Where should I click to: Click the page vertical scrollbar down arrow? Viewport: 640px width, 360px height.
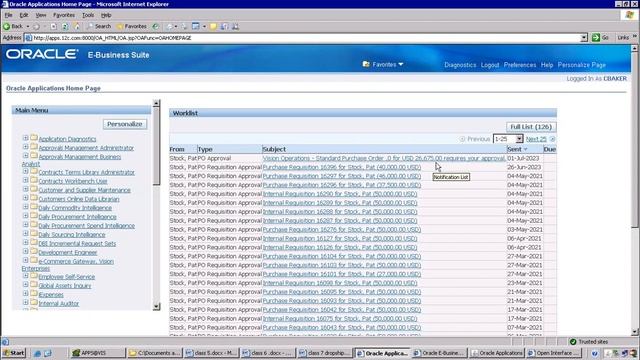[x=635, y=332]
